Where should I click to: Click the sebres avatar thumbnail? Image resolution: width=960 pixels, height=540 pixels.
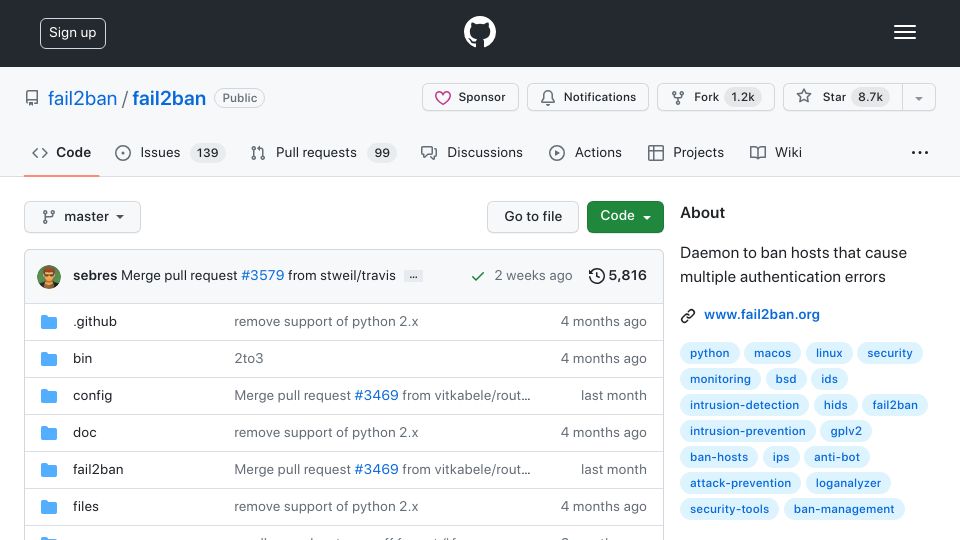coord(49,277)
